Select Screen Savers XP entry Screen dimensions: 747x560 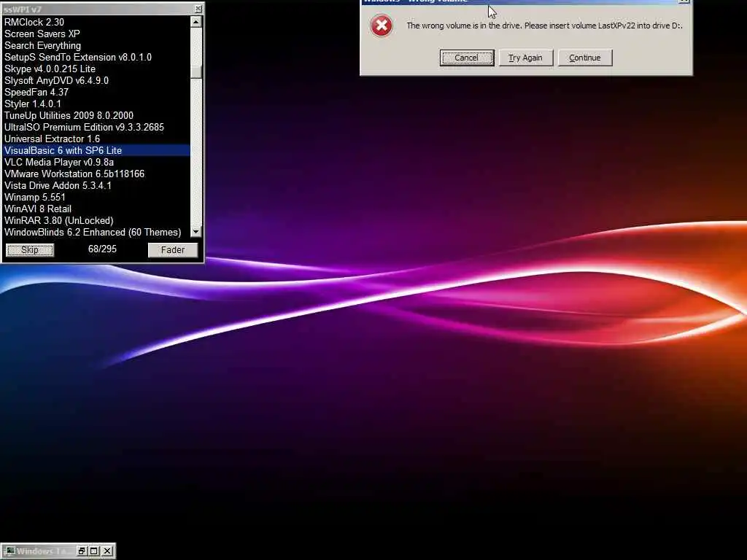(97, 34)
